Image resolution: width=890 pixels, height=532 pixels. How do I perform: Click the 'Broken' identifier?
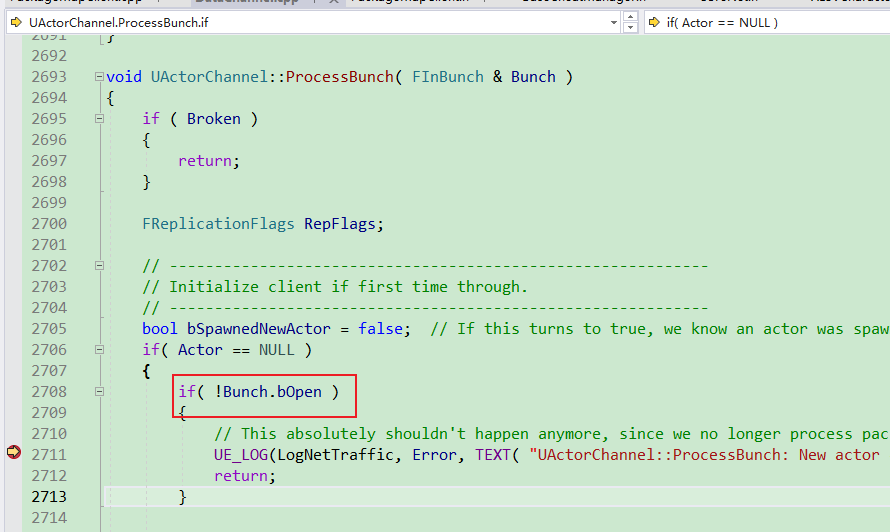tap(214, 119)
